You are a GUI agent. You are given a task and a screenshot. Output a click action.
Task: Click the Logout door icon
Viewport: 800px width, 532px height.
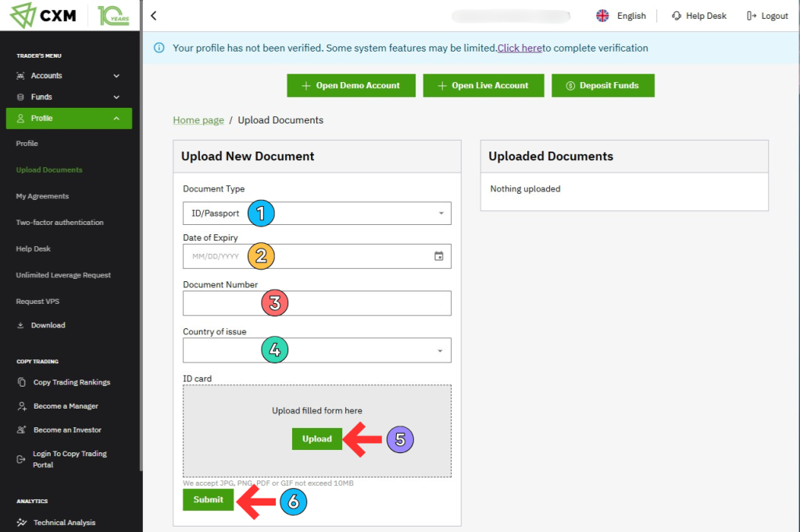click(752, 16)
